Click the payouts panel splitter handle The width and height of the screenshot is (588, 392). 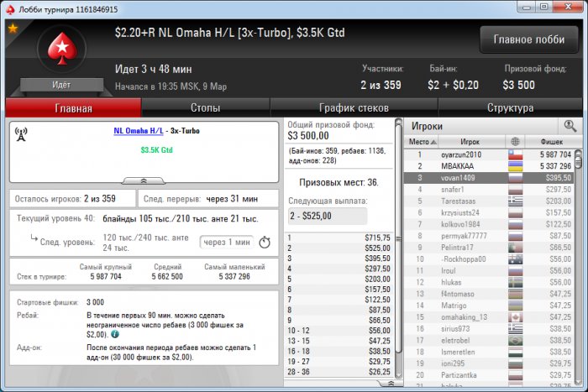tap(399, 238)
